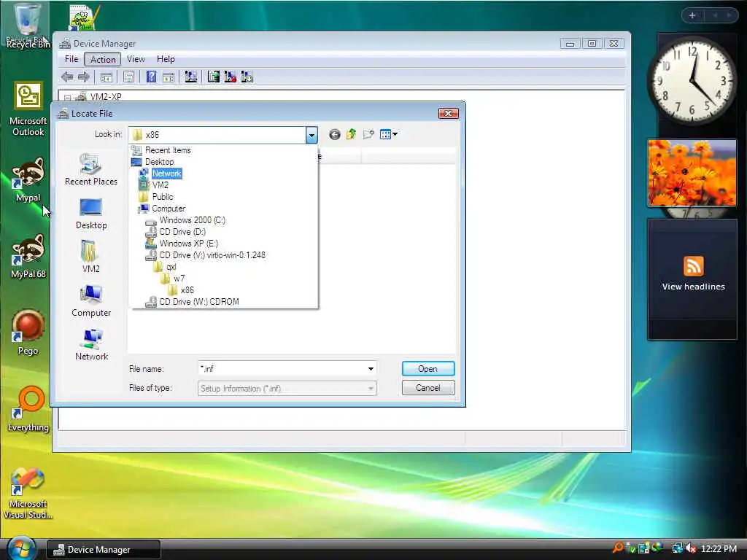747x560 pixels.
Task: Select the Everything desktop shortcut
Action: click(x=28, y=408)
